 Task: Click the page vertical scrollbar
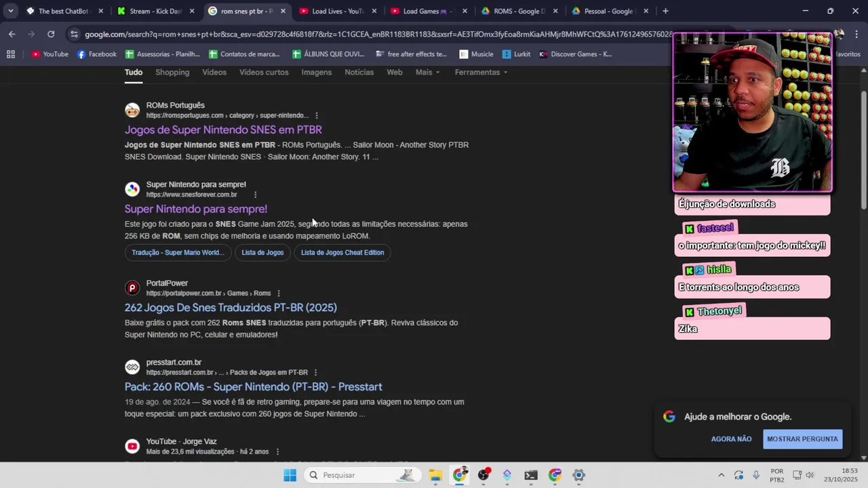863,149
